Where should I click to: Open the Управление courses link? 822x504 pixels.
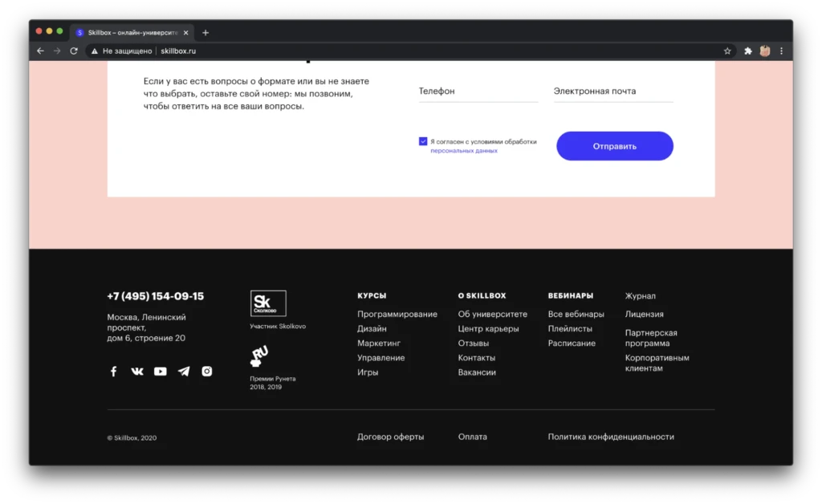click(380, 358)
